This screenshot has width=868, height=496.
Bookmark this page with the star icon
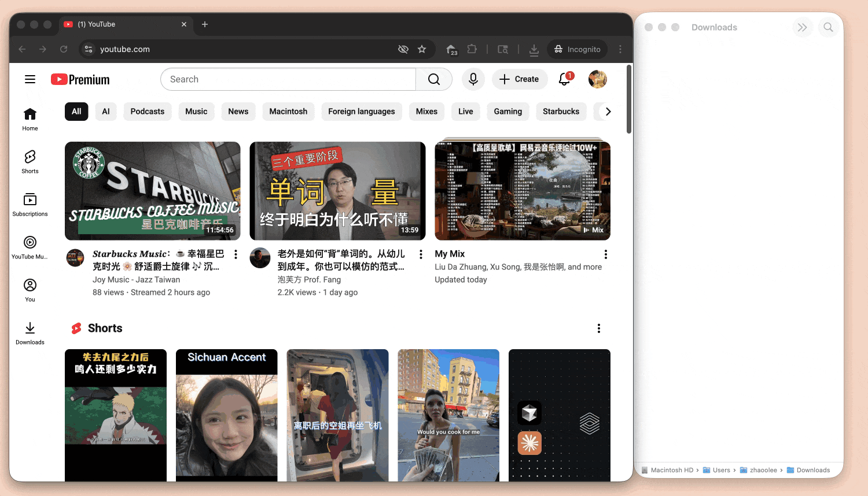[x=422, y=49]
